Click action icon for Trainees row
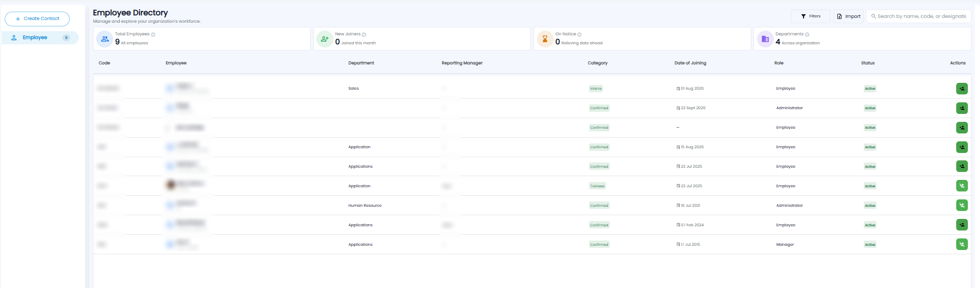The height and width of the screenshot is (288, 980). coord(962,186)
